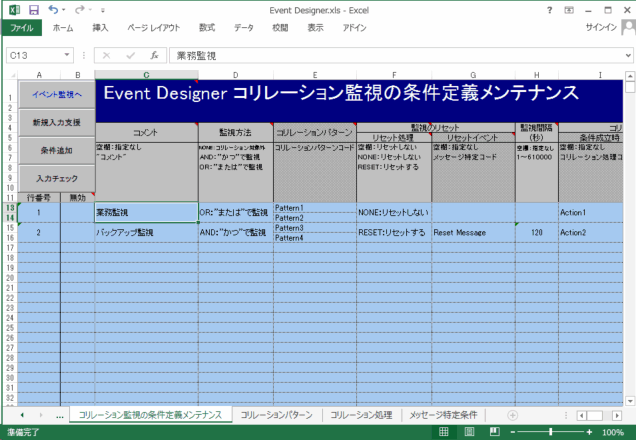Image resolution: width=636 pixels, height=440 pixels.
Task: Open the Help question mark icon
Action: tap(550, 10)
